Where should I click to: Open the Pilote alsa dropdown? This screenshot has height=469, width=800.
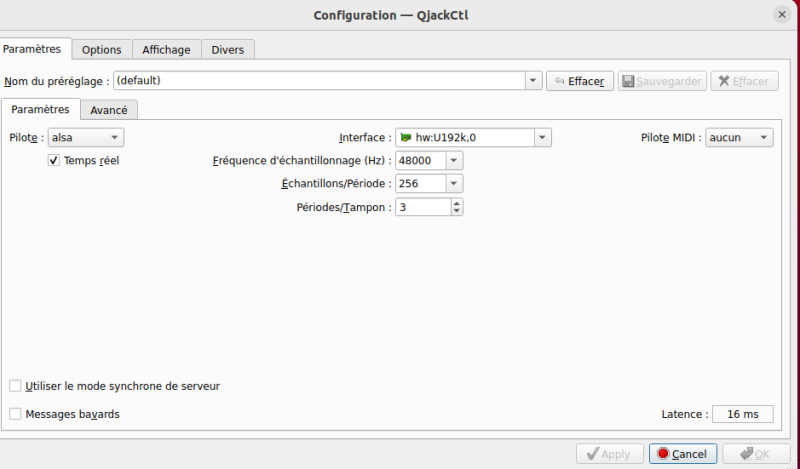[86, 137]
